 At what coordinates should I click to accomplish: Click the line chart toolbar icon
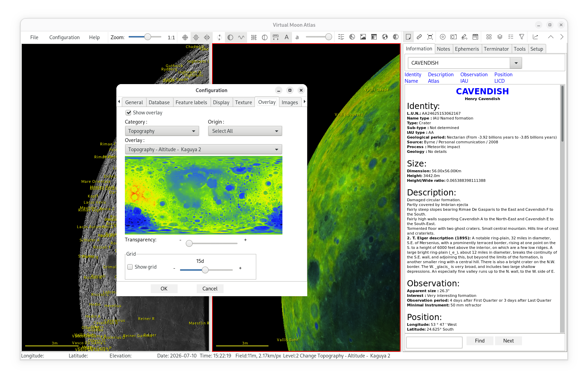click(535, 37)
